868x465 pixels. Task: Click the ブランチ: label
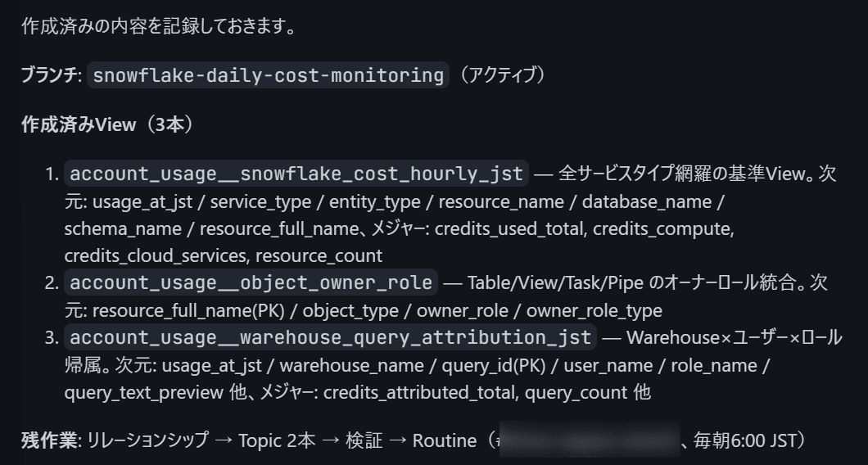[52, 74]
